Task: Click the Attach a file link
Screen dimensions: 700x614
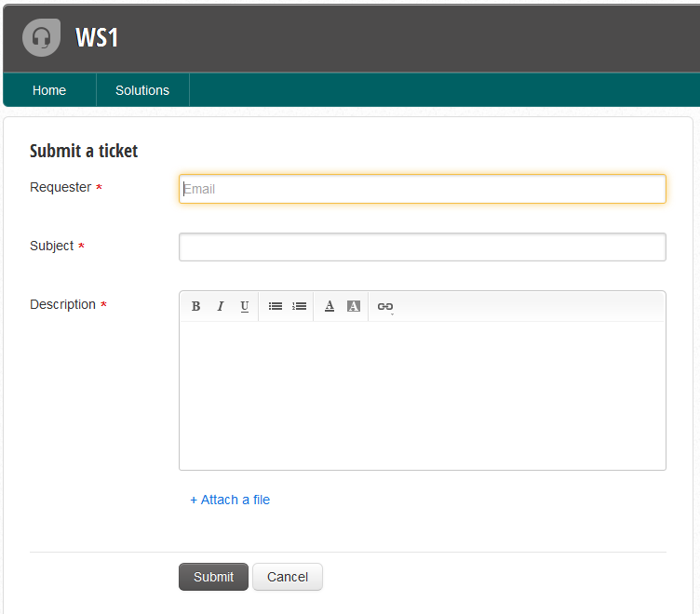Action: pyautogui.click(x=230, y=500)
